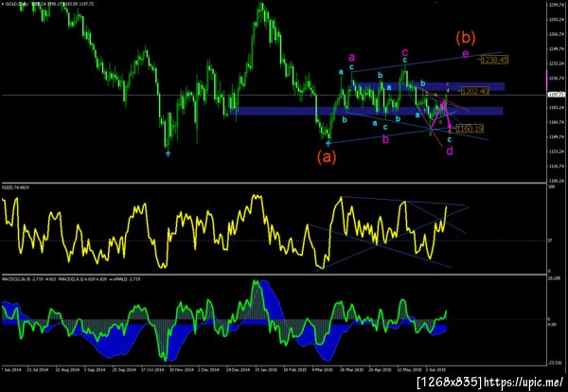The width and height of the screenshot is (568, 392).
Task: Click the current price marker on the price axis
Action: coord(557,95)
